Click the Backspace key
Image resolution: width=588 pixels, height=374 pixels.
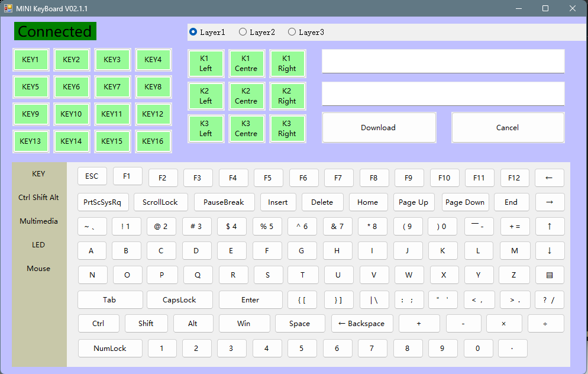tap(361, 323)
